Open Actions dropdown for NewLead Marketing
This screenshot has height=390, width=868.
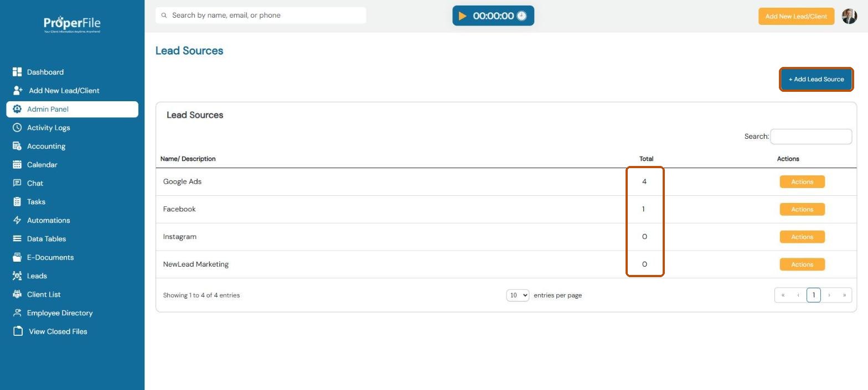pyautogui.click(x=802, y=264)
